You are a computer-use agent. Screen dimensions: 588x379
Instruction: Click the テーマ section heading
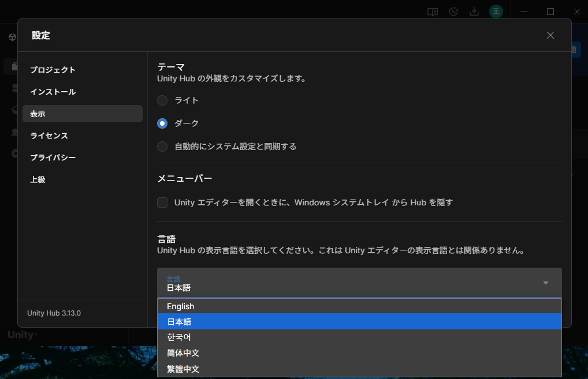tap(171, 67)
